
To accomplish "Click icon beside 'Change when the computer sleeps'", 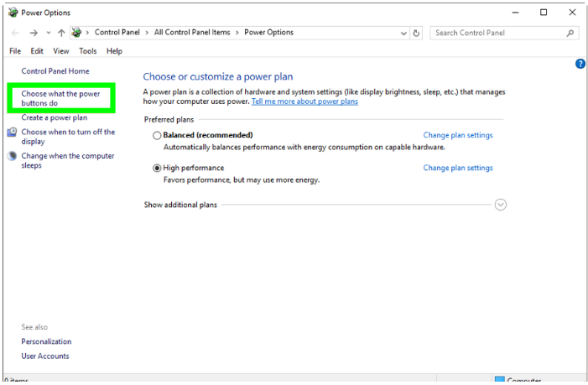I will coord(12,156).
